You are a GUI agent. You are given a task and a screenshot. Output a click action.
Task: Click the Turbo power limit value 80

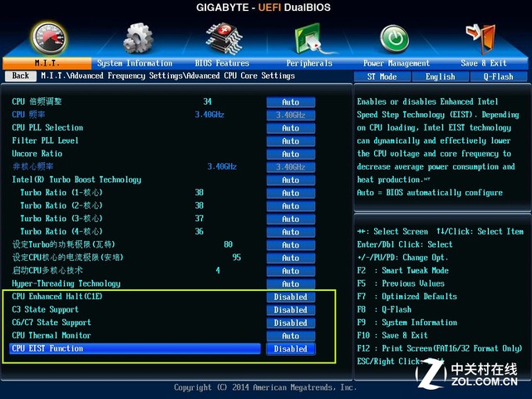[229, 244]
